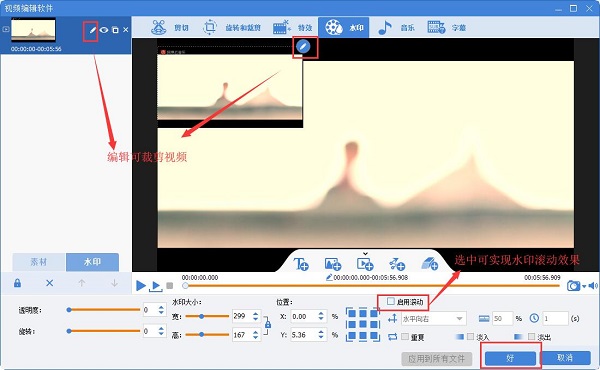Viewport: 600px width, 370px height.
Task: Enable the 启用滚动 scrolling checkbox
Action: pyautogui.click(x=391, y=302)
